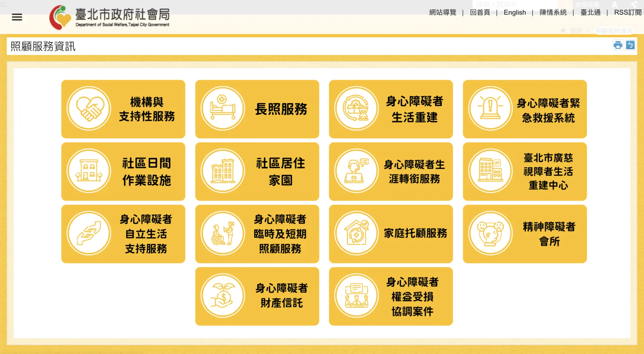644x354 pixels.
Task: Open the hamburger navigation menu
Action: [17, 17]
